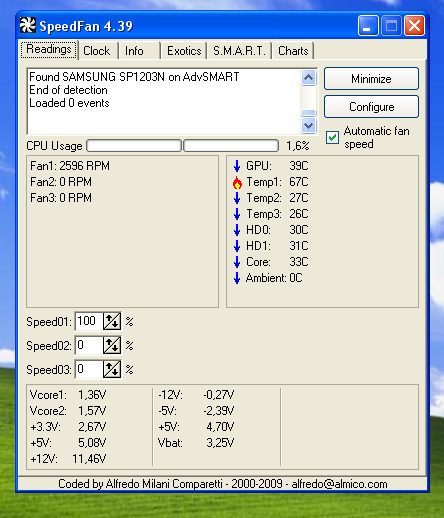444x518 pixels.
Task: Click the log box scrollbar down arrow
Action: tap(309, 125)
